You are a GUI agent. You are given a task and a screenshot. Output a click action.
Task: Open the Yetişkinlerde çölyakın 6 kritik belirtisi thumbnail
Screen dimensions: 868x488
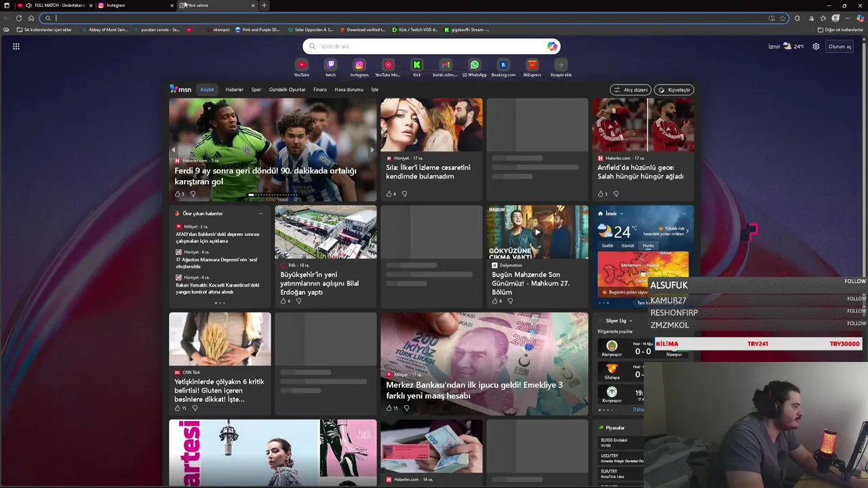pyautogui.click(x=220, y=339)
